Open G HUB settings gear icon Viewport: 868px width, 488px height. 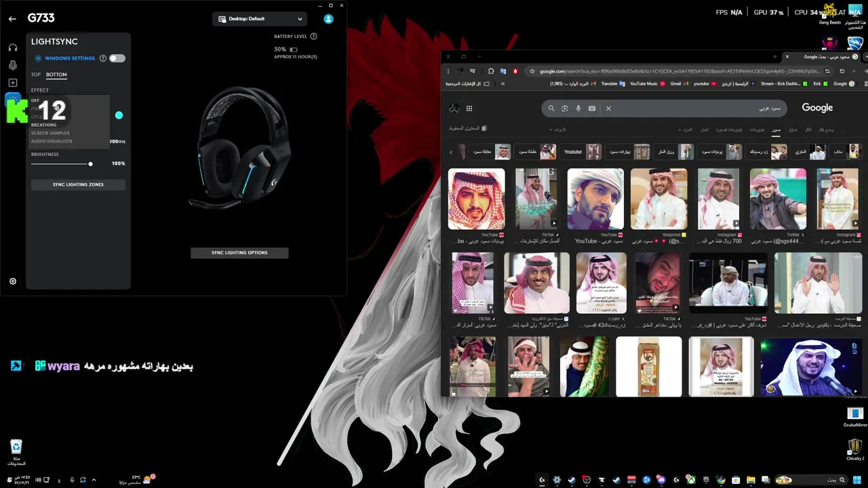(13, 281)
